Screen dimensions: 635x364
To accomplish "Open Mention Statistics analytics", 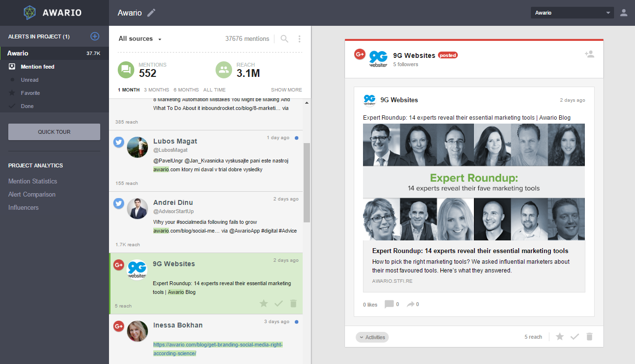I will tap(33, 181).
